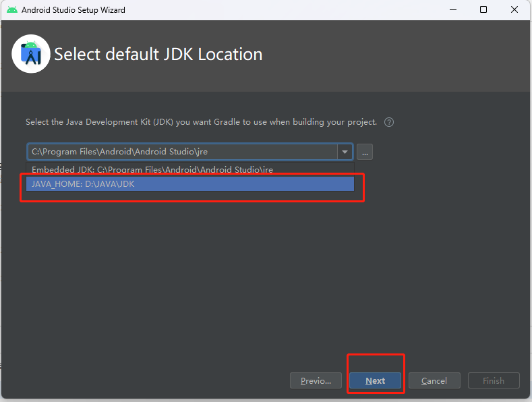Close the Setup Wizard window
Viewport: 532px width, 402px height.
(x=515, y=10)
